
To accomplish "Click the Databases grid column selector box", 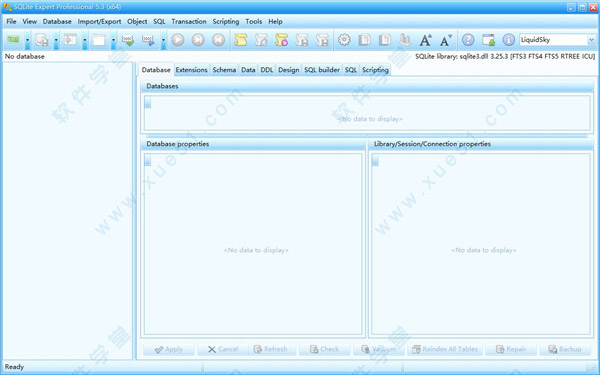I will tap(148, 103).
